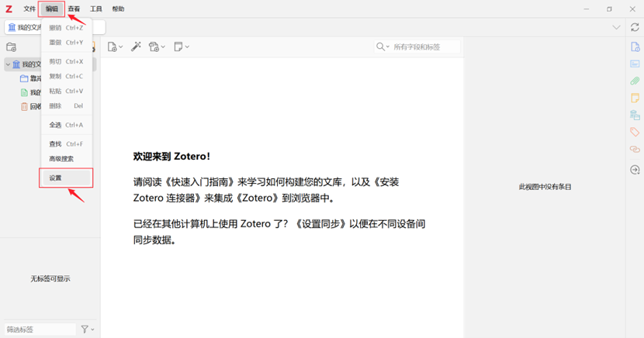Choose 粘贴 Ctrl+V in the menu

point(66,91)
